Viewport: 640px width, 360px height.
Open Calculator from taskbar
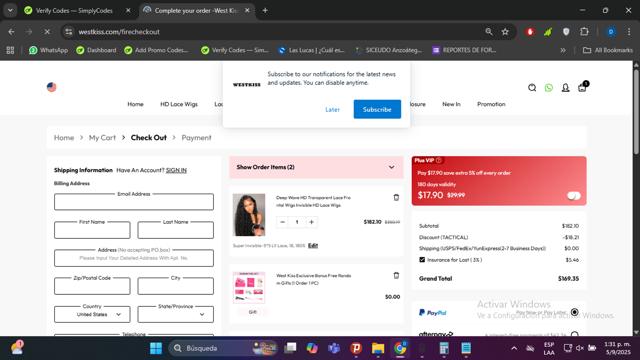coord(444,348)
